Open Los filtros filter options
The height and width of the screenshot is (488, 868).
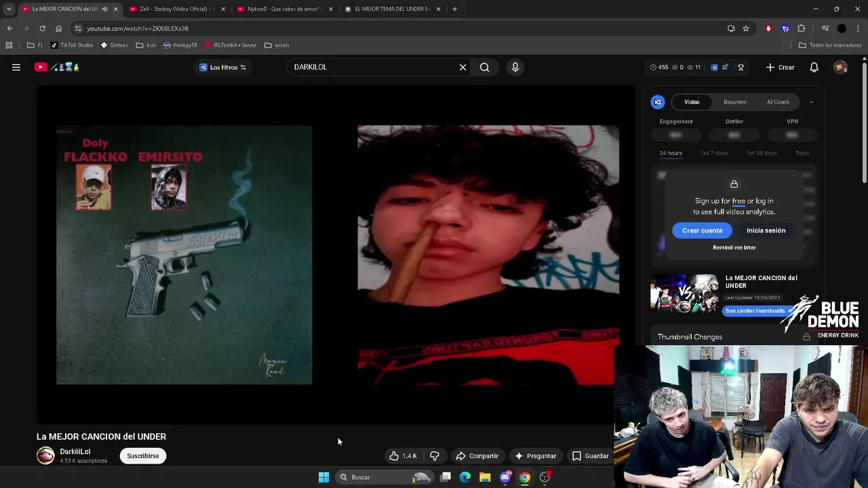point(222,67)
